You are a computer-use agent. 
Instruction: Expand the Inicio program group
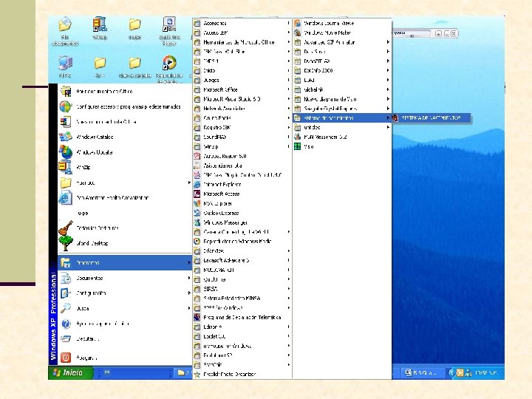242,71
